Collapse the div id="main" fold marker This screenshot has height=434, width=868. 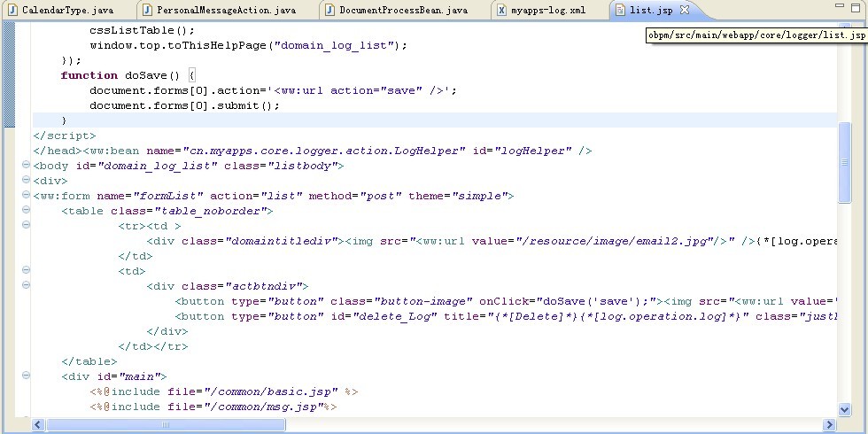click(x=26, y=375)
